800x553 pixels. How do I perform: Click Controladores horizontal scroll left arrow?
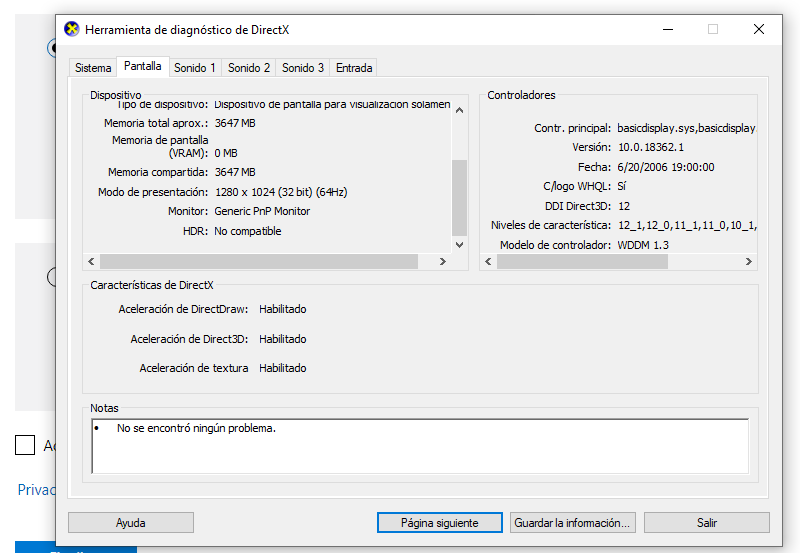[x=488, y=261]
